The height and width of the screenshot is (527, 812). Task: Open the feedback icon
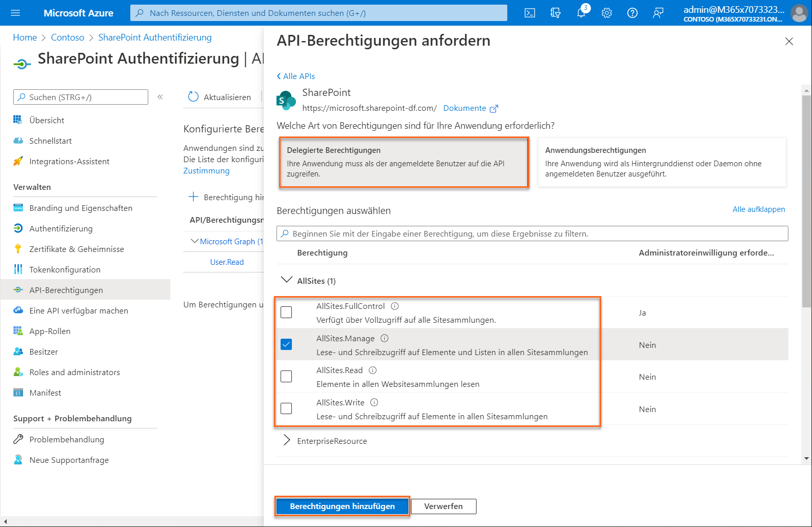pyautogui.click(x=658, y=13)
